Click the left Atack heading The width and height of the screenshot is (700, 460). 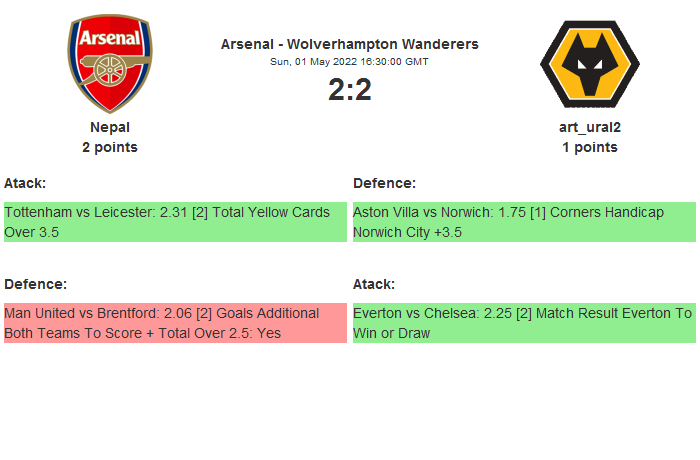click(x=25, y=183)
